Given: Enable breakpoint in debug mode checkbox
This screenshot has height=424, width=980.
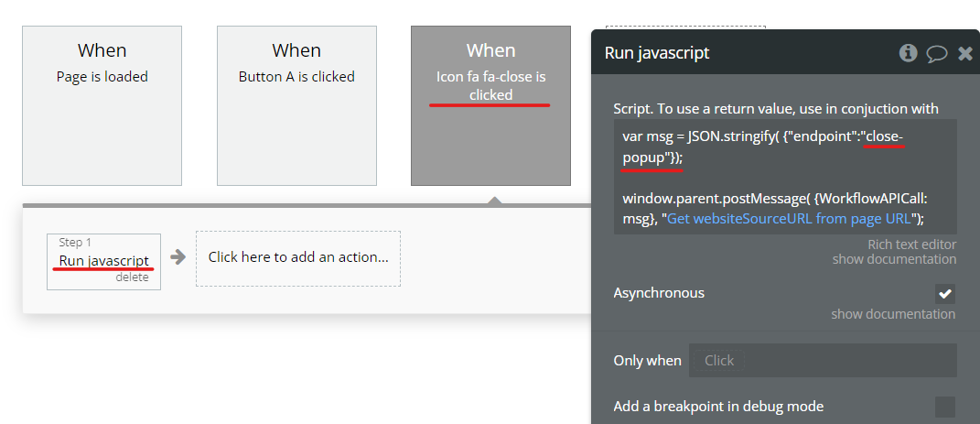Looking at the screenshot, I should (945, 407).
